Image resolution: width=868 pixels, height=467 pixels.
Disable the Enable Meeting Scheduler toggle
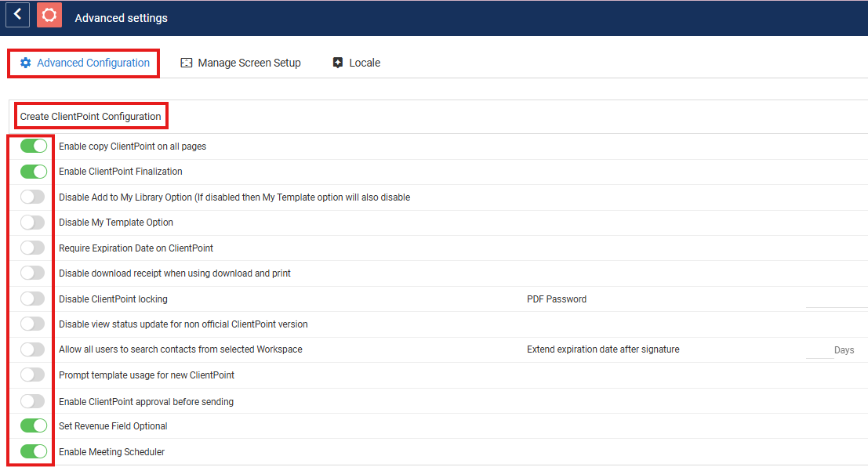33,451
